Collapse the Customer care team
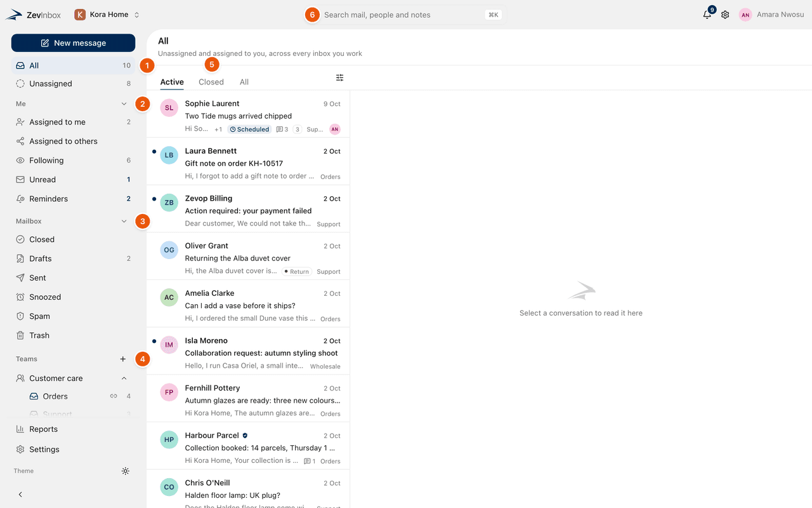 click(x=124, y=378)
